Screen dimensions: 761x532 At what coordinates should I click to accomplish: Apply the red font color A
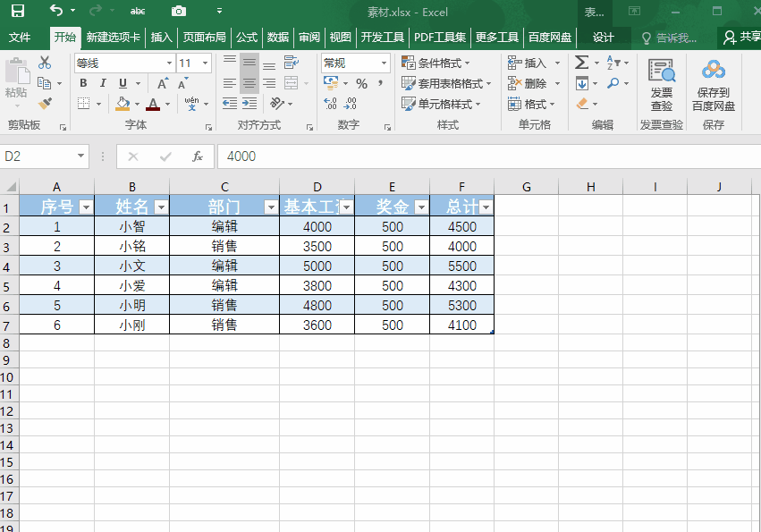(153, 104)
